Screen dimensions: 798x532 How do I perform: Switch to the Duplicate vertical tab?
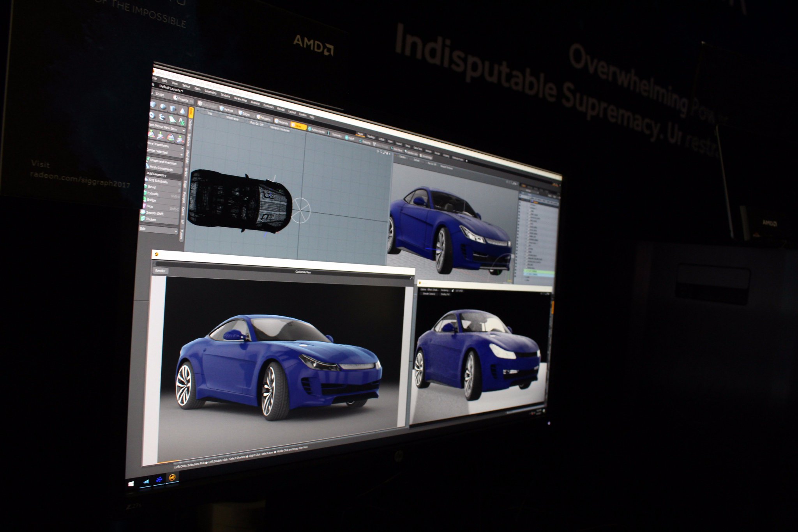click(189, 140)
